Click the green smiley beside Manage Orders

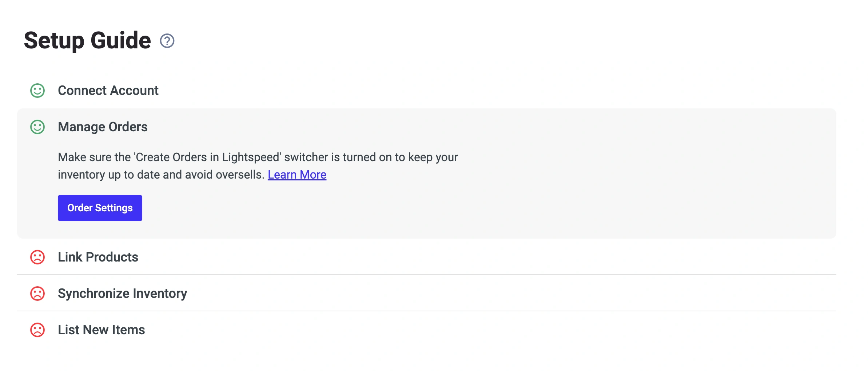[37, 127]
